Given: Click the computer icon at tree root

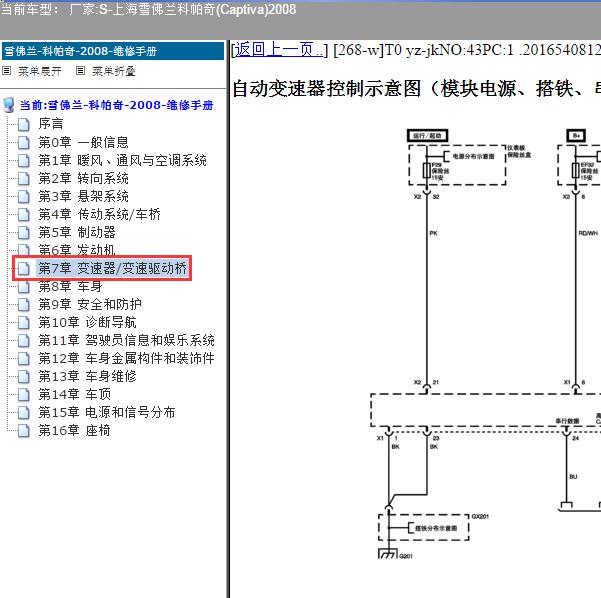Looking at the screenshot, I should tap(8, 105).
